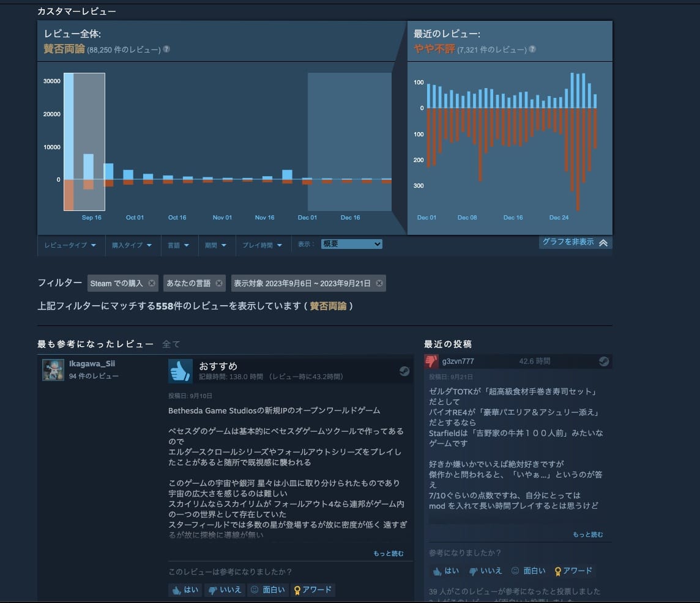Click the Oct 01 bar in overall chart
The width and height of the screenshot is (700, 603).
click(x=128, y=174)
